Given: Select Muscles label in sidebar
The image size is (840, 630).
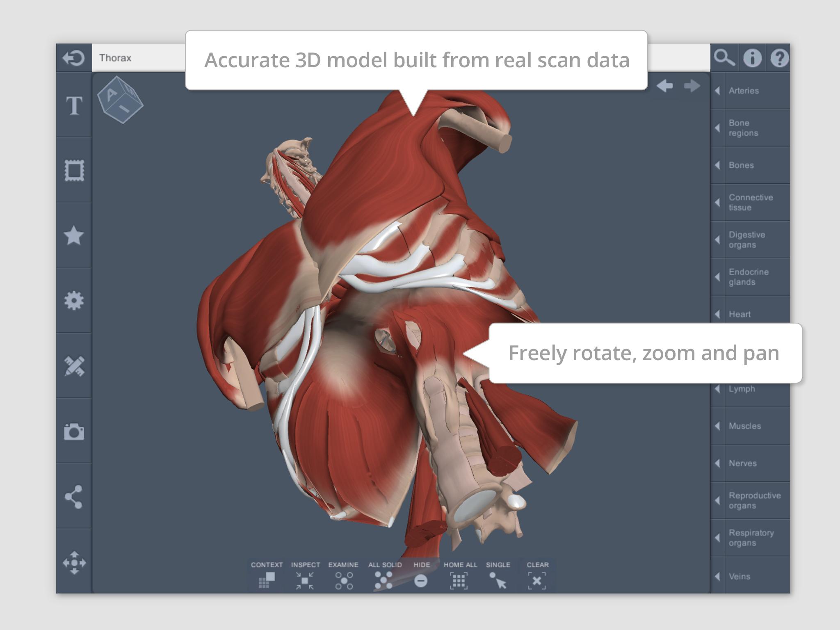Looking at the screenshot, I should coord(745,426).
